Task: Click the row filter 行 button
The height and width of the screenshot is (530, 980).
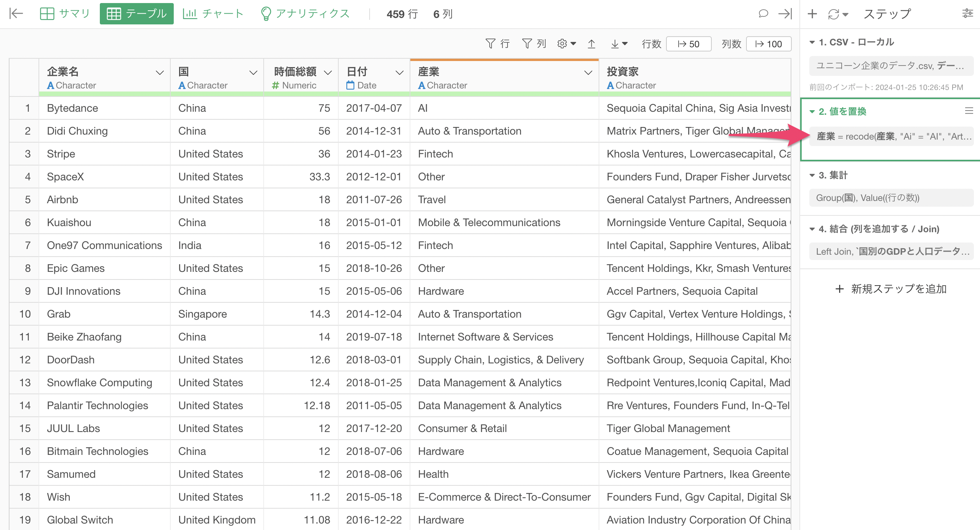Action: (x=498, y=44)
